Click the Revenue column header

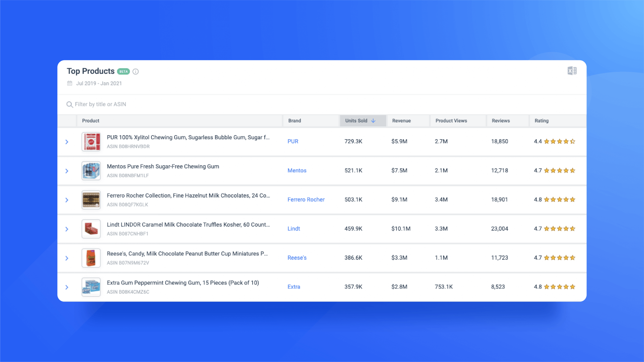(x=401, y=121)
